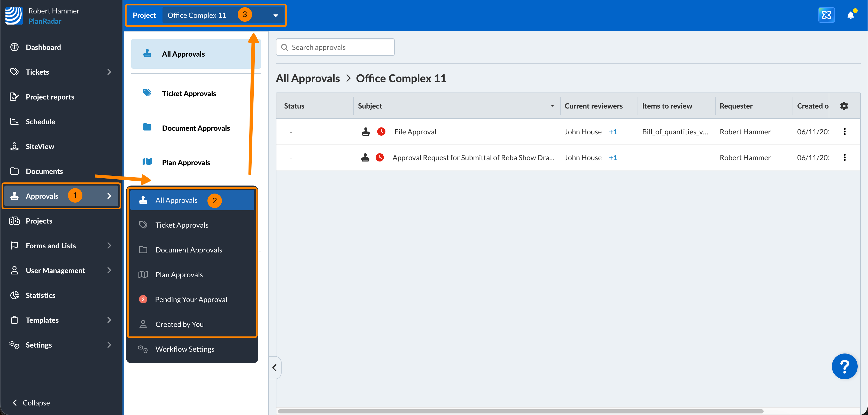
Task: Open the table column settings gear
Action: (x=844, y=106)
